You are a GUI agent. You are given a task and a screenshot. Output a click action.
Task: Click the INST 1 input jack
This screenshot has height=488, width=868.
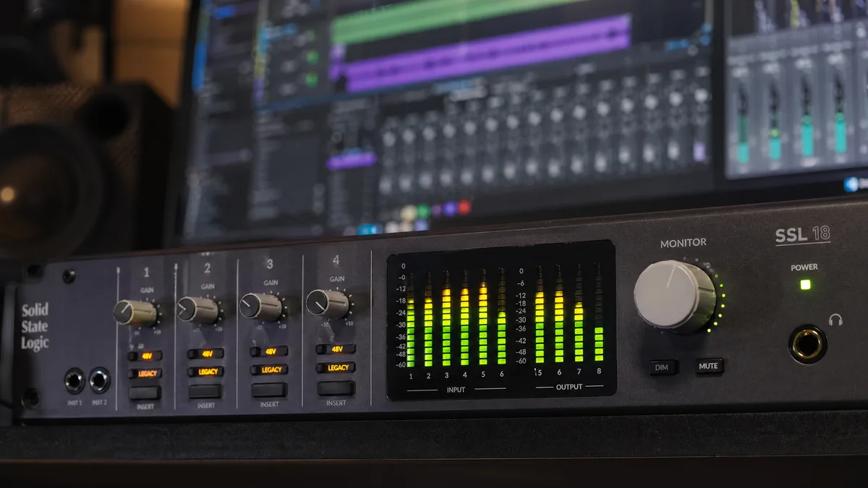[75, 380]
